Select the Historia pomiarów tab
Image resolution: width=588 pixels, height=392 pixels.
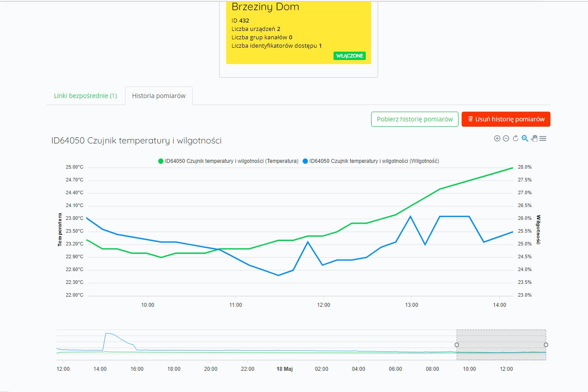(x=159, y=96)
